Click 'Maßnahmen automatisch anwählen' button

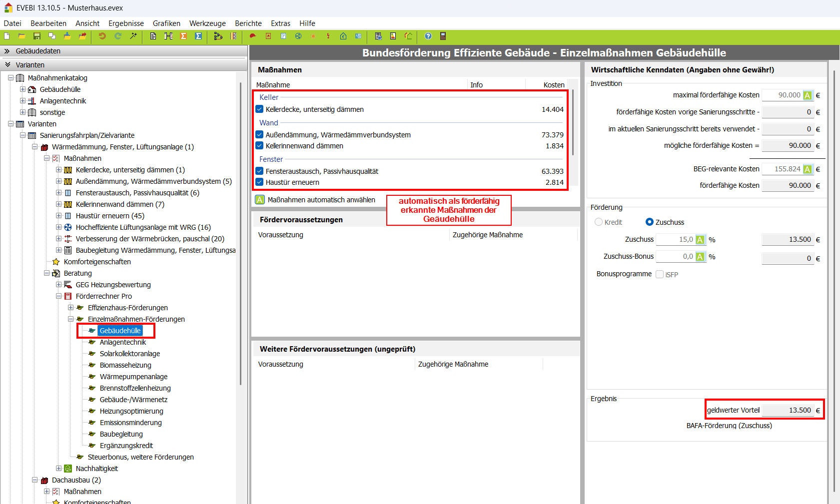pyautogui.click(x=315, y=200)
